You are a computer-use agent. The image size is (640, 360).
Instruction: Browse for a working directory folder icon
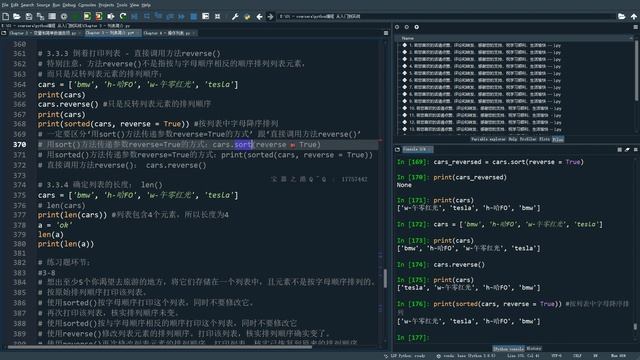tap(621, 16)
